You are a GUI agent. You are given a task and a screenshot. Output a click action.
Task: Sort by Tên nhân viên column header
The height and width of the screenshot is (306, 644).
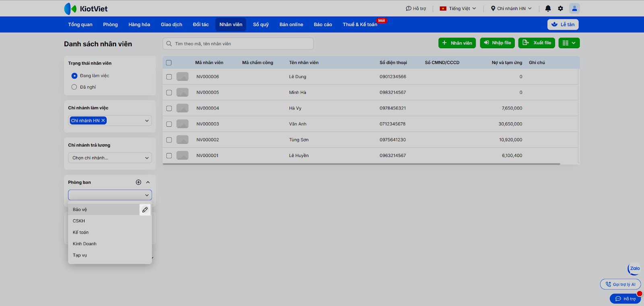(x=304, y=63)
